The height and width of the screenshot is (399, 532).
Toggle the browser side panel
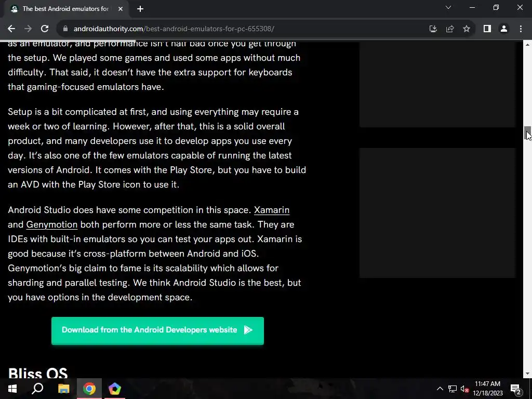[487, 29]
